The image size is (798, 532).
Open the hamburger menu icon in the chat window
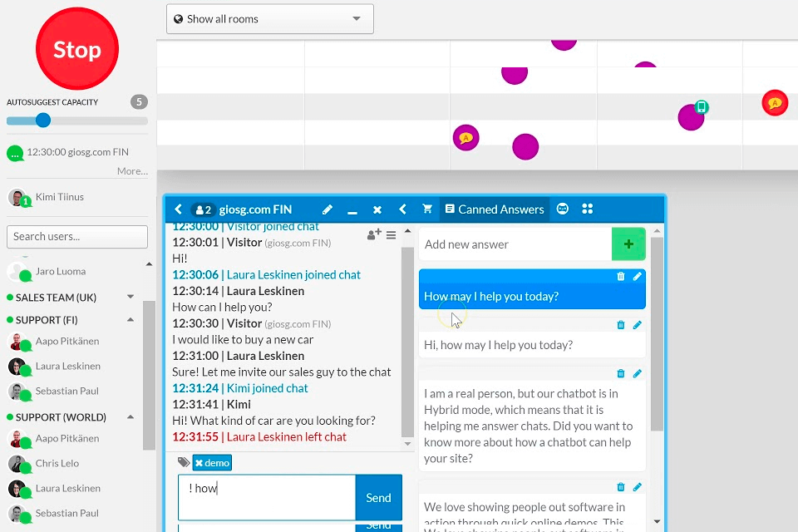(x=391, y=235)
